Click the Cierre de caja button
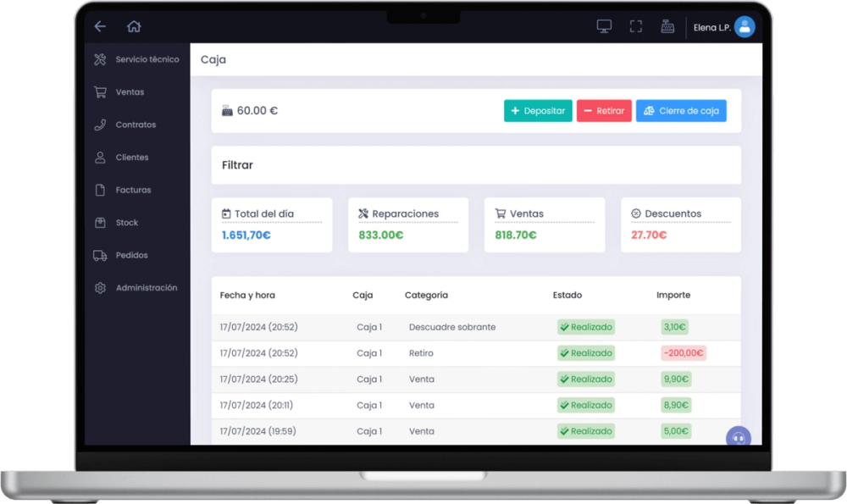 point(681,111)
